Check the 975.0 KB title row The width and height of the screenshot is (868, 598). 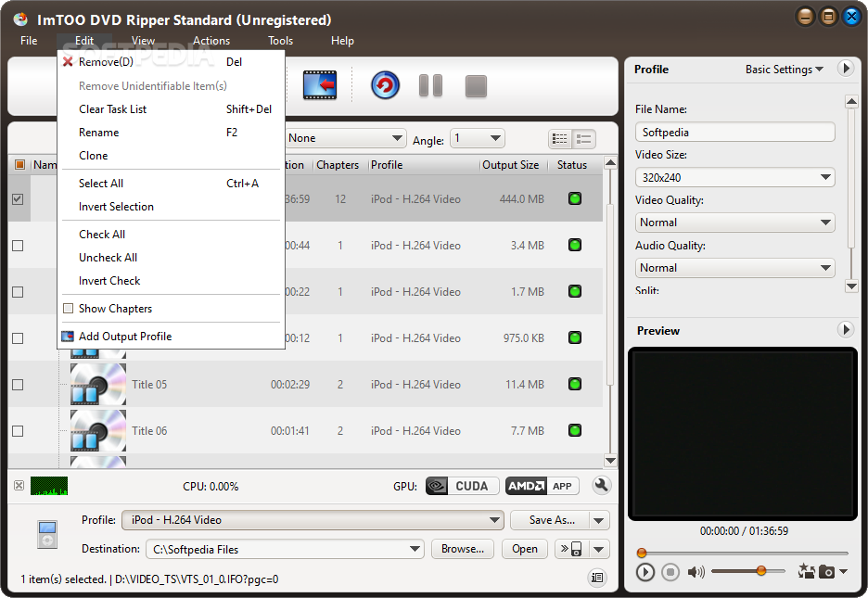click(18, 338)
